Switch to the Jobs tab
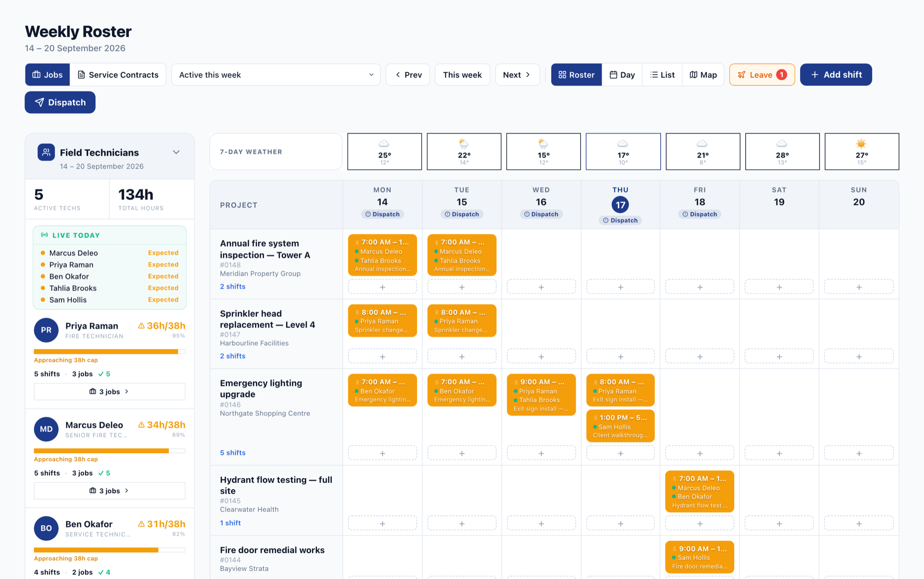924x579 pixels. (48, 75)
